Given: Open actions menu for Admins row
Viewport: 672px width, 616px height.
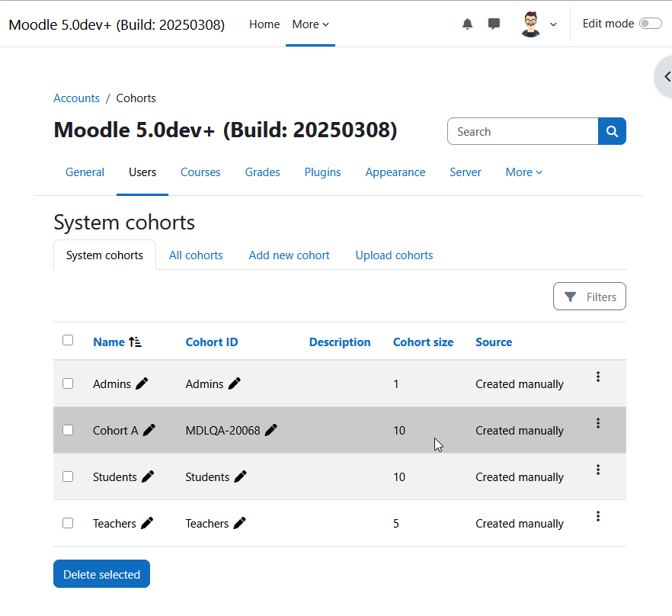Looking at the screenshot, I should pyautogui.click(x=598, y=377).
